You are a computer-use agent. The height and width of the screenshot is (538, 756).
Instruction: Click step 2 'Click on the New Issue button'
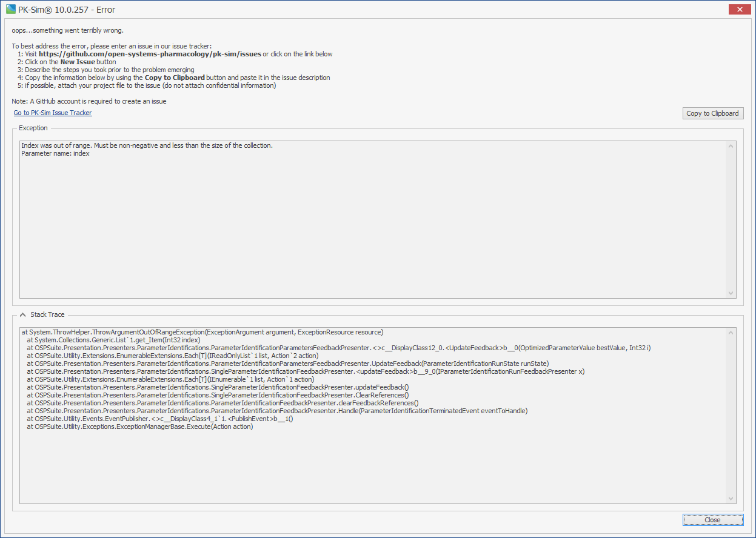pyautogui.click(x=67, y=62)
